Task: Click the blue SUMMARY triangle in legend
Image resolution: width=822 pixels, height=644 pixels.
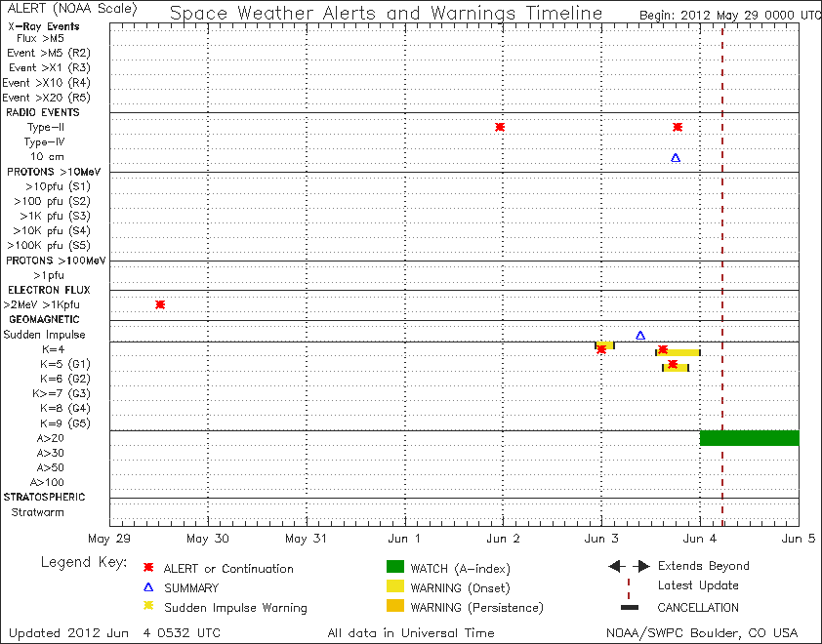Action: pyautogui.click(x=147, y=587)
